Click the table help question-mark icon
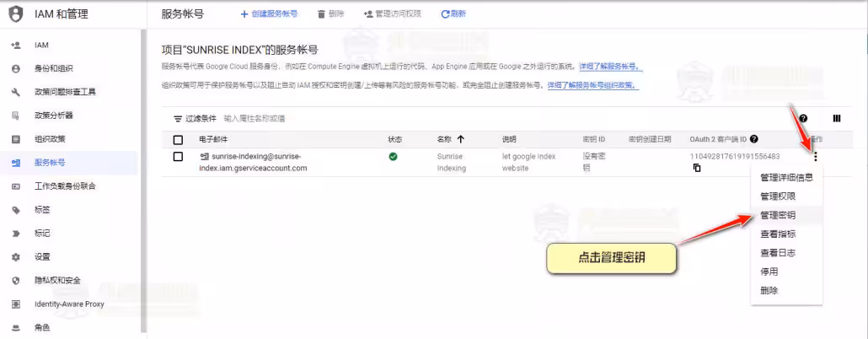The width and height of the screenshot is (868, 339). pyautogui.click(x=803, y=119)
